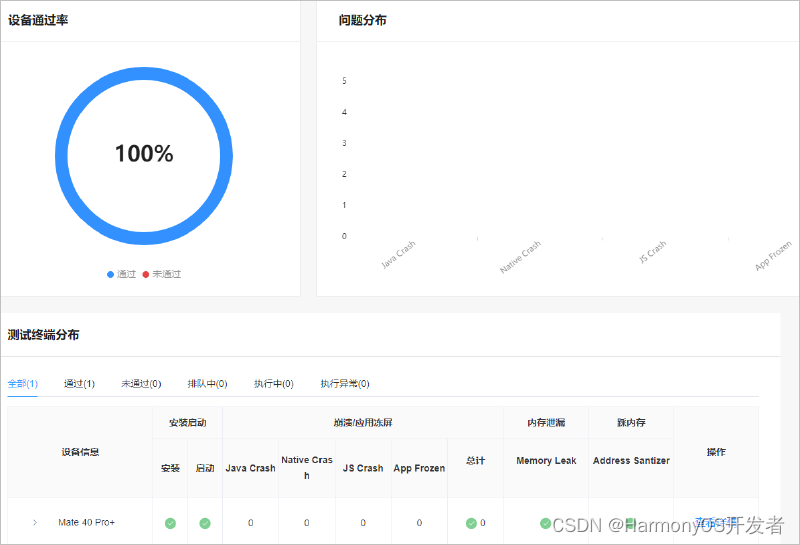
Task: Switch to the 通过(1) tab
Action: [x=79, y=383]
